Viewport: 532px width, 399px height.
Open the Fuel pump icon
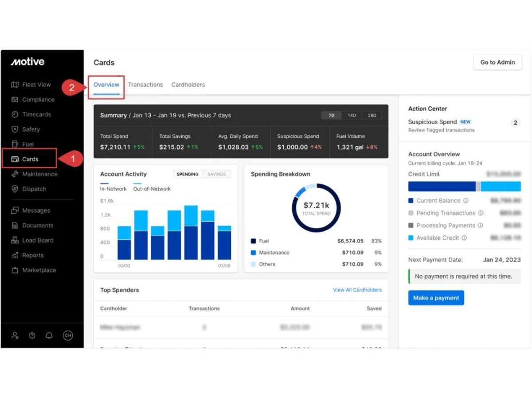[x=15, y=144]
